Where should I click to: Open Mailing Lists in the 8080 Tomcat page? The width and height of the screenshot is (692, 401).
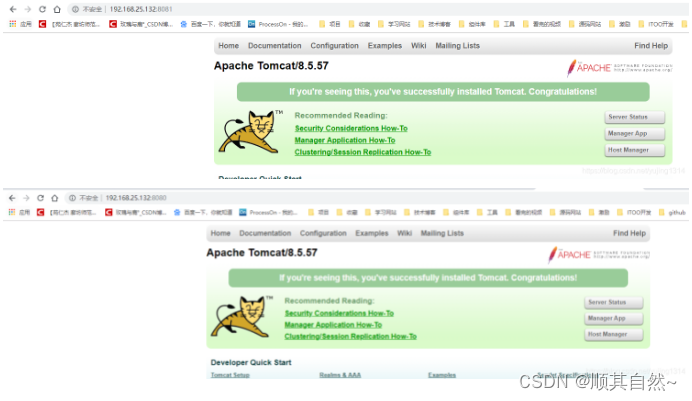click(x=442, y=233)
